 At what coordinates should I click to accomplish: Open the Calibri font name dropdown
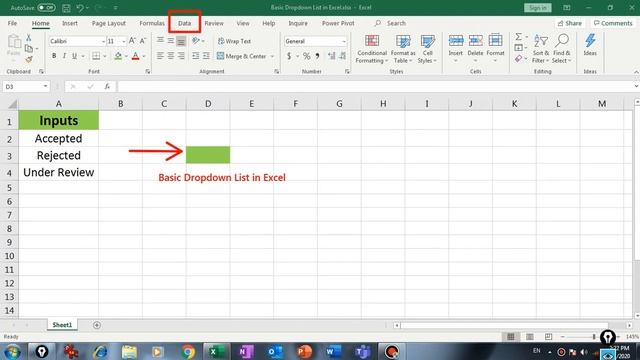103,41
